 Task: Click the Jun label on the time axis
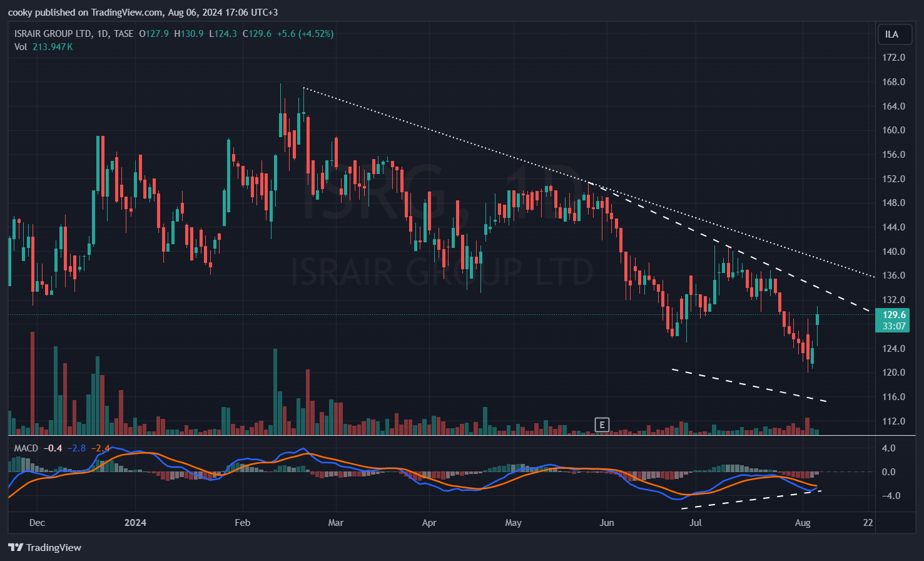[607, 523]
